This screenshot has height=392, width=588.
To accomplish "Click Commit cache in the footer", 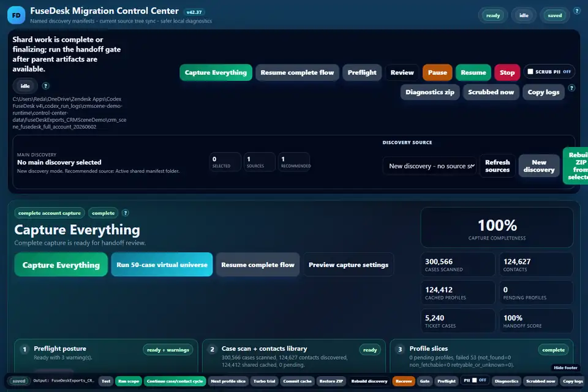I will coord(298,381).
